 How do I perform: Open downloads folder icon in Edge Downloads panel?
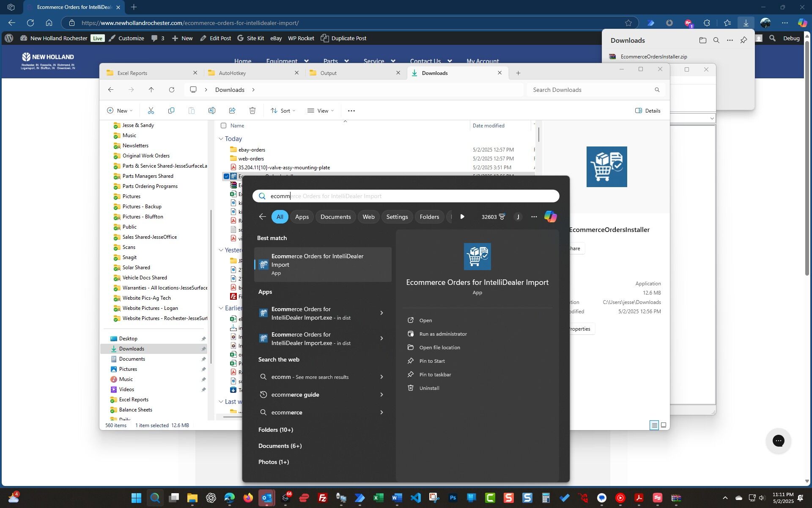coord(702,41)
